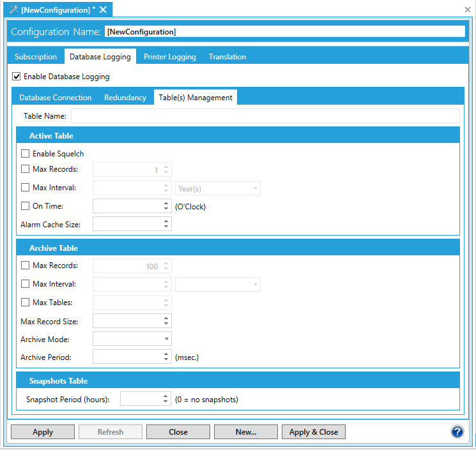This screenshot has height=450, width=476.
Task: Open the Year(s) interval unit dropdown
Action: tap(217, 188)
